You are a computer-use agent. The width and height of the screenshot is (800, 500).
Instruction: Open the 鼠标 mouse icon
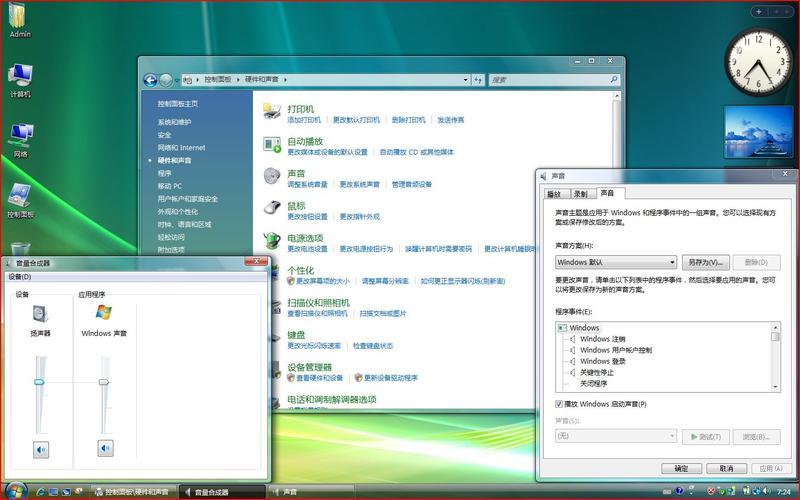(x=271, y=208)
